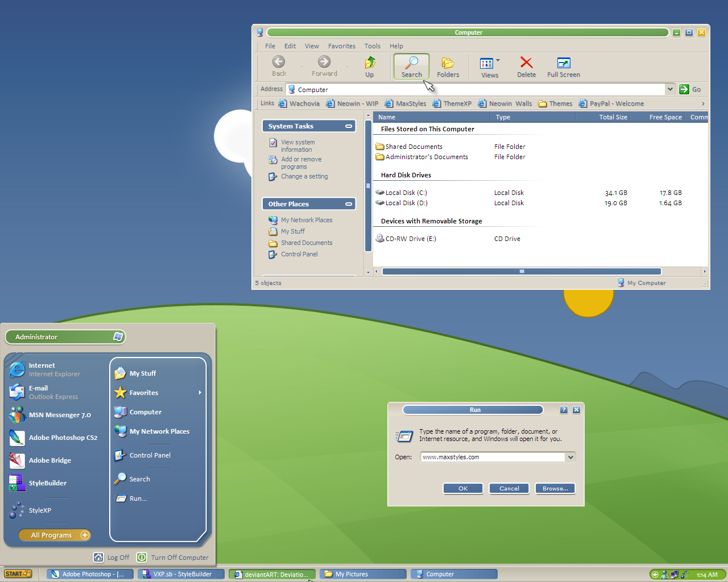Switch to VXP.sb - StyleBuilder taskbar button
Viewport: 728px width, 582px height.
(x=181, y=574)
